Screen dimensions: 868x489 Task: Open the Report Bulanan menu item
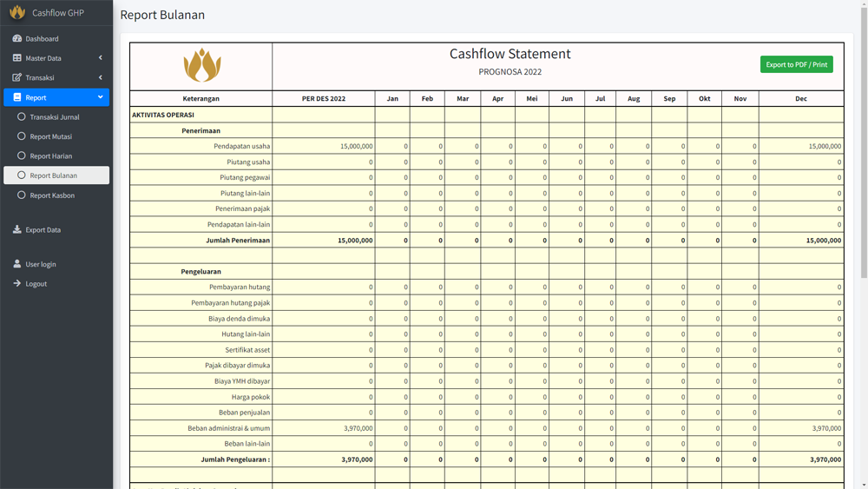click(x=54, y=175)
